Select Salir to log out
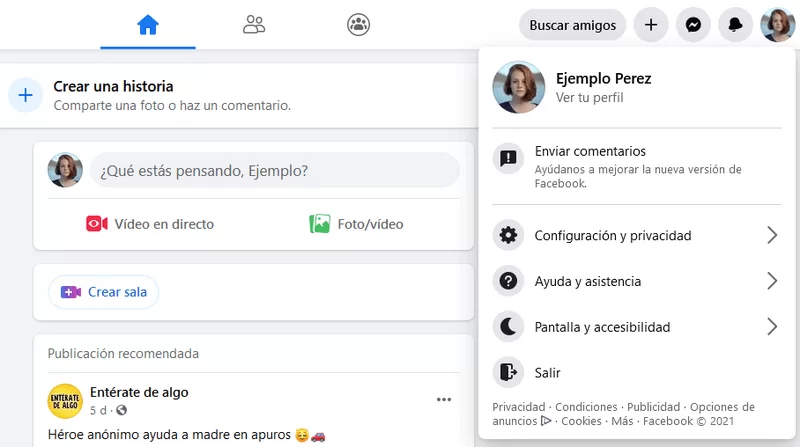 [x=637, y=372]
